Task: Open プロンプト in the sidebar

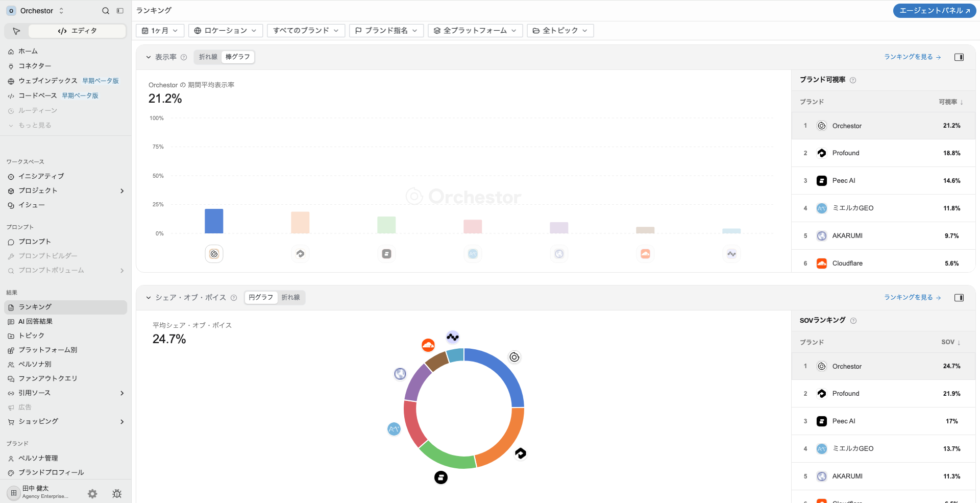Action: click(x=65, y=242)
